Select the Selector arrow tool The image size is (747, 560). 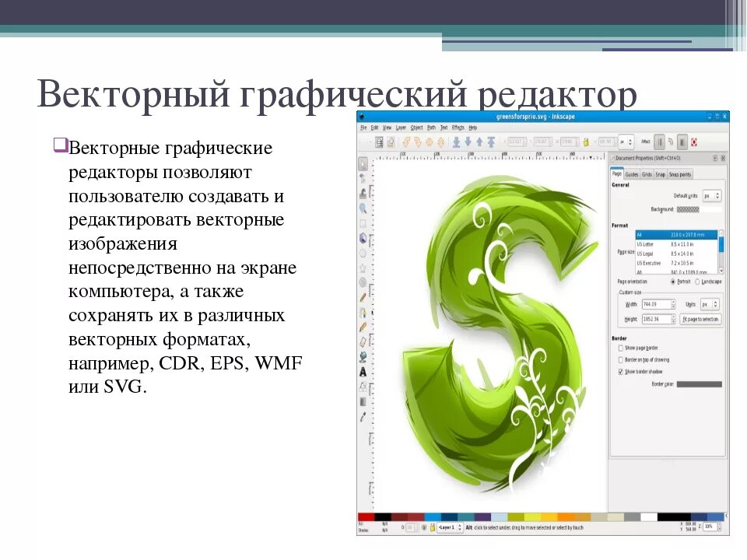pyautogui.click(x=363, y=164)
